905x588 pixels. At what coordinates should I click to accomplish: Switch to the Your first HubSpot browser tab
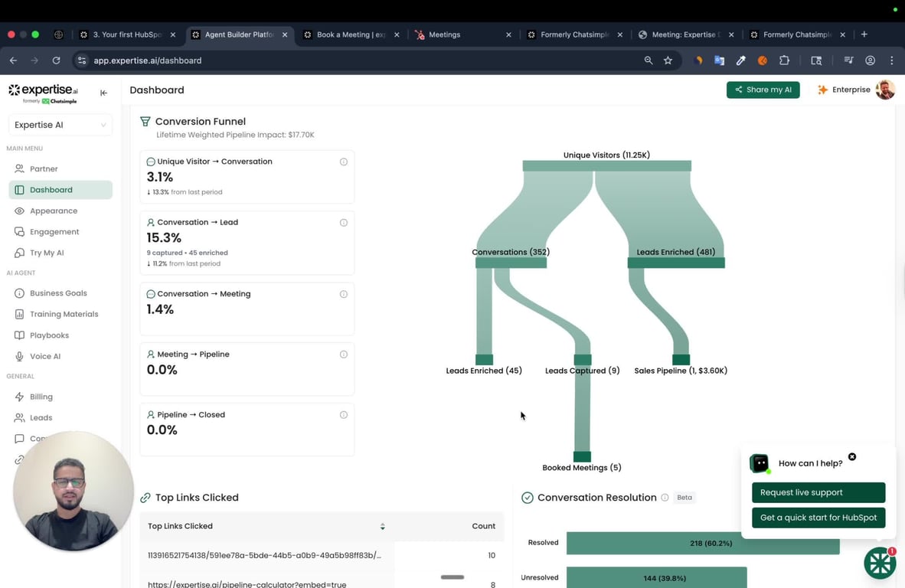[127, 34]
